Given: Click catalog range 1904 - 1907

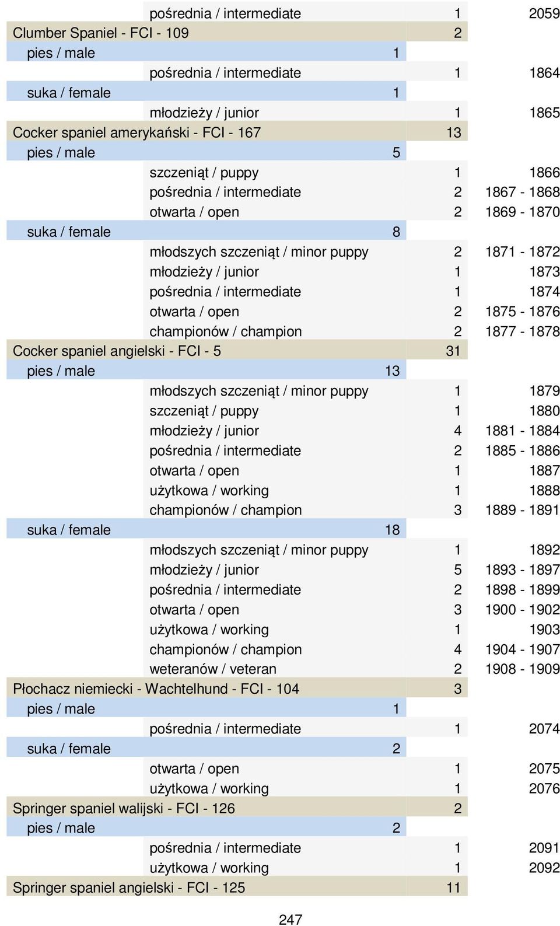Looking at the screenshot, I should [x=522, y=649].
